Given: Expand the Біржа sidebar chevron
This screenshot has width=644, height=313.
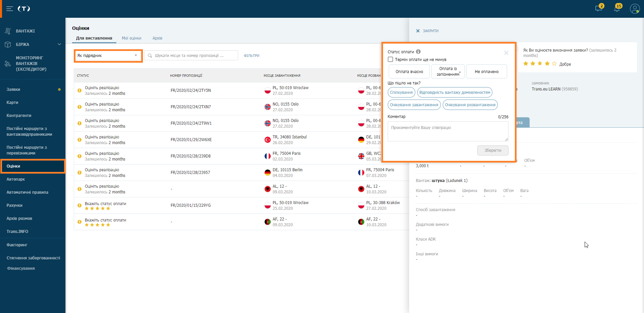Looking at the screenshot, I should coord(59,44).
